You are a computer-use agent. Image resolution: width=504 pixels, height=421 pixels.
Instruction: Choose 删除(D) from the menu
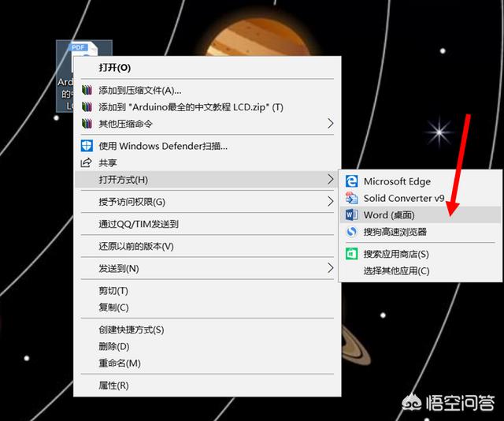point(207,346)
